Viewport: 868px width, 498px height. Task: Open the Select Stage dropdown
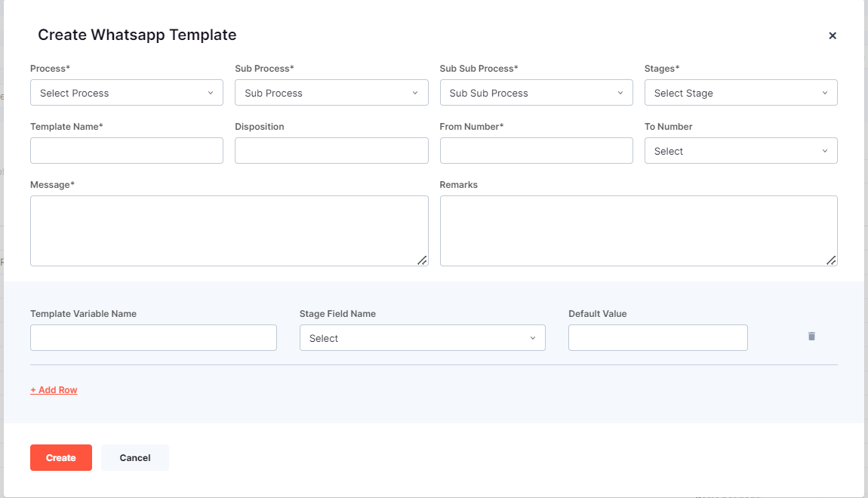coord(740,92)
